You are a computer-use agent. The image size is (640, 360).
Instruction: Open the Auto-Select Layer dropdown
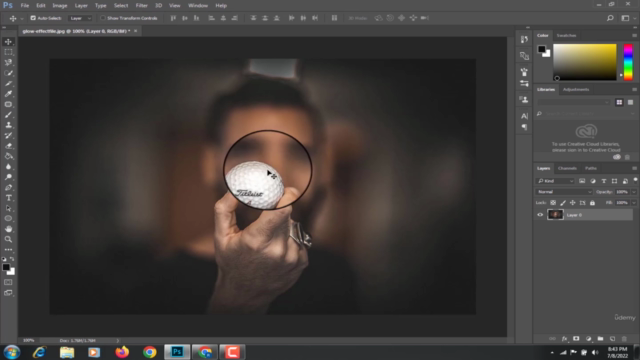point(80,18)
